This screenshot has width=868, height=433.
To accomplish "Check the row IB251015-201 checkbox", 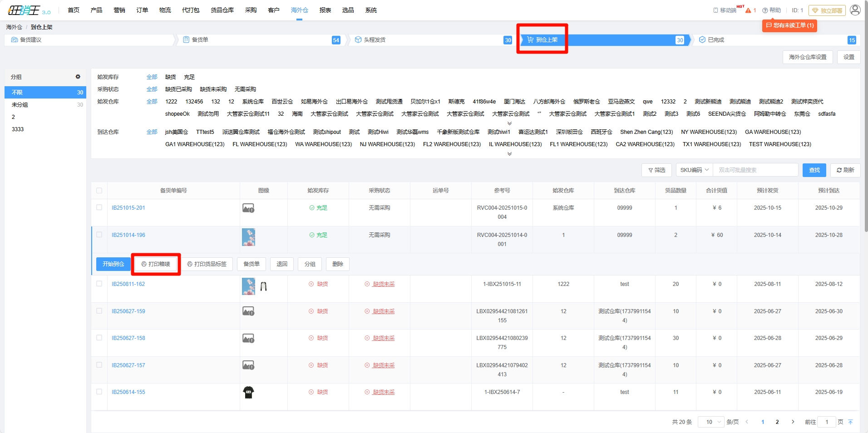I will pyautogui.click(x=99, y=207).
